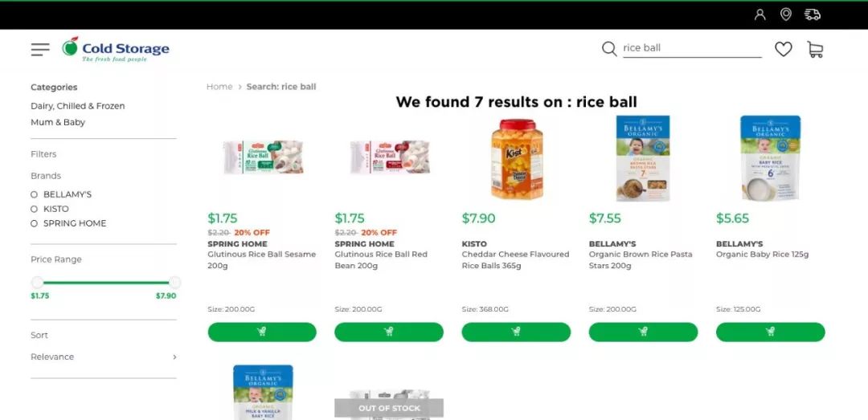The height and width of the screenshot is (420, 868).
Task: Open the Mum & Baby category
Action: tap(58, 122)
